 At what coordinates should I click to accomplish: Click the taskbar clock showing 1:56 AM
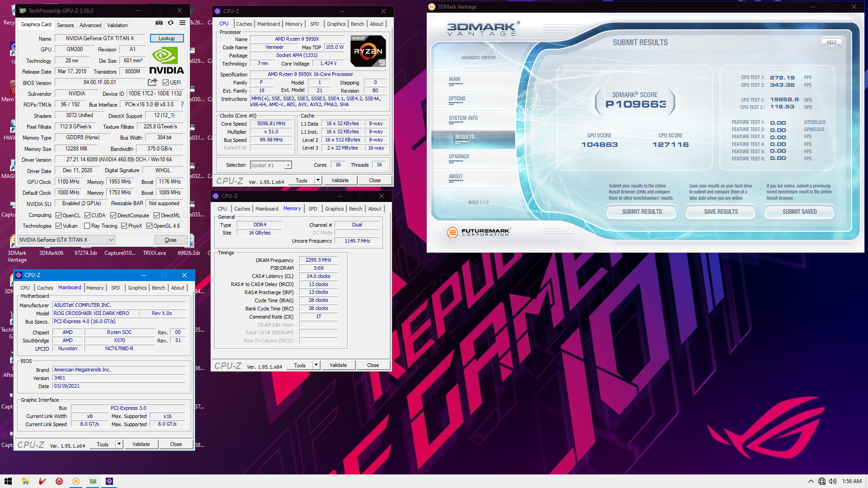click(x=852, y=481)
